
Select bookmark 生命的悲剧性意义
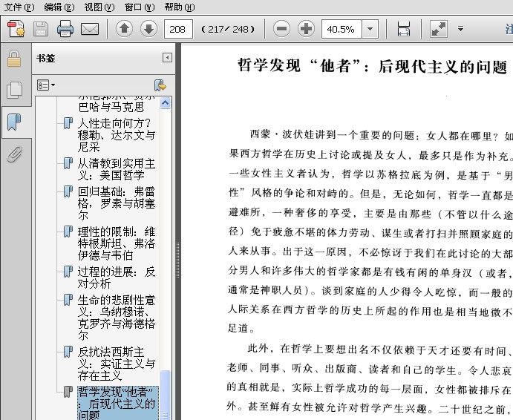click(116, 318)
